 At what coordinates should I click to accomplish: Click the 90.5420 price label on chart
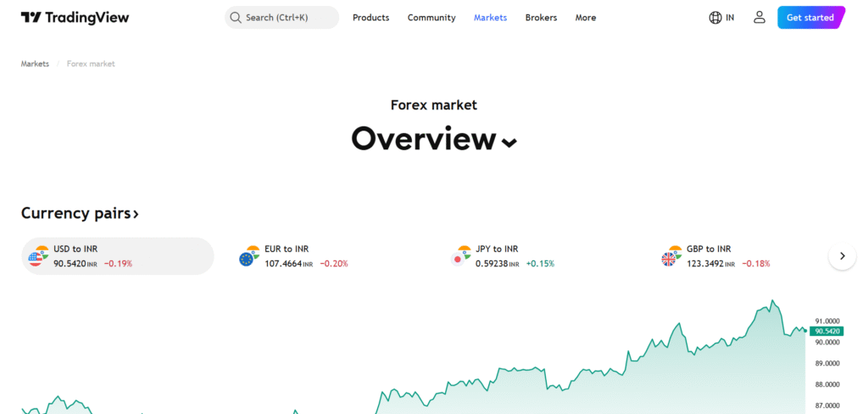click(x=826, y=331)
